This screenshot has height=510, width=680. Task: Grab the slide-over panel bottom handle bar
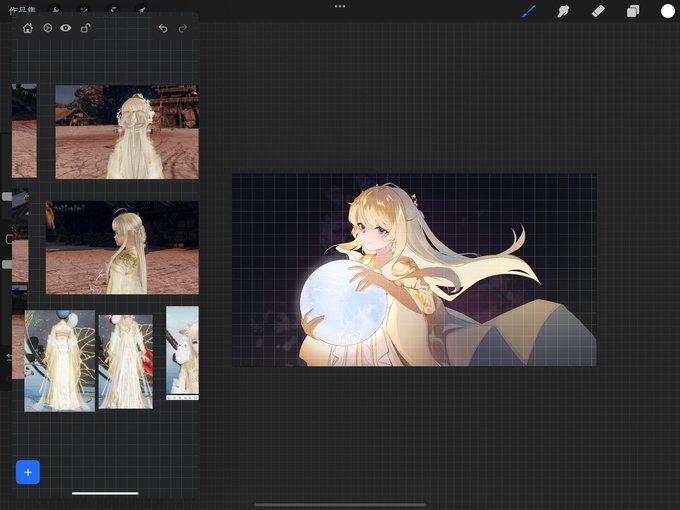[x=105, y=493]
